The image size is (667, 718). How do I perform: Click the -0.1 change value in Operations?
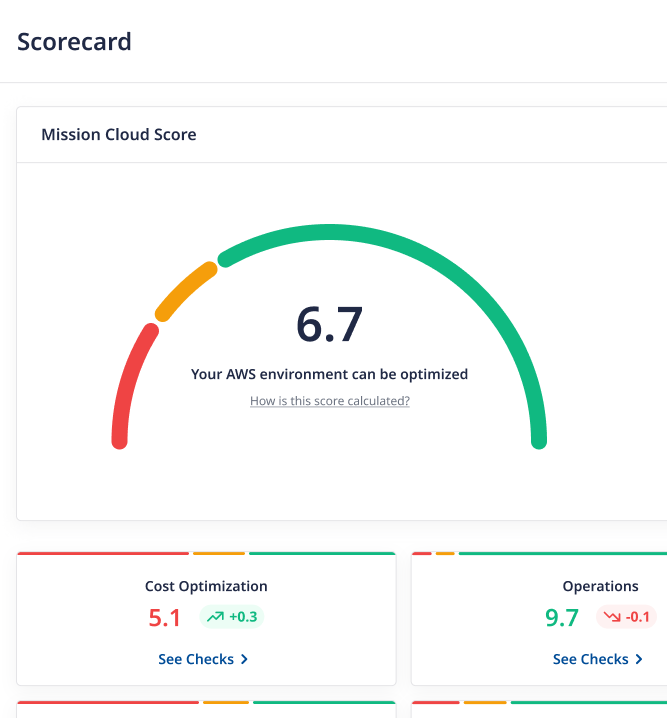(640, 617)
